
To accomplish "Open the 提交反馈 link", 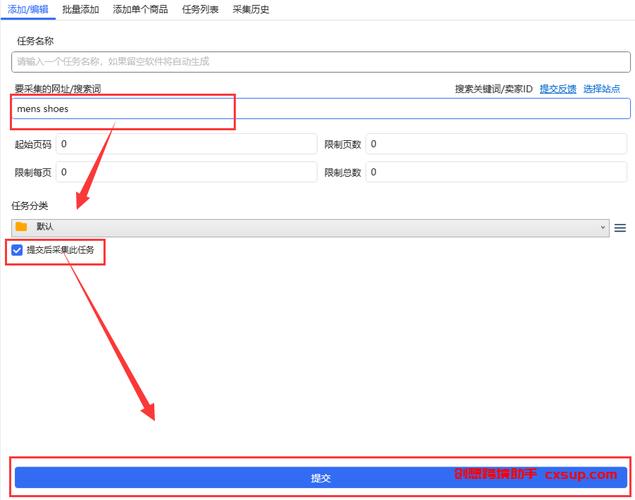I will pyautogui.click(x=558, y=89).
